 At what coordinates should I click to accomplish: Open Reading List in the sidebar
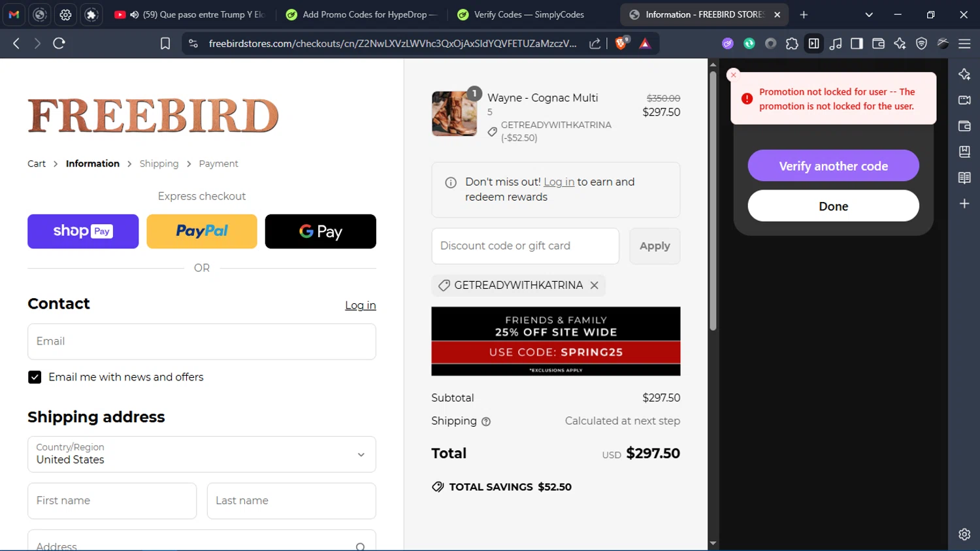click(964, 178)
